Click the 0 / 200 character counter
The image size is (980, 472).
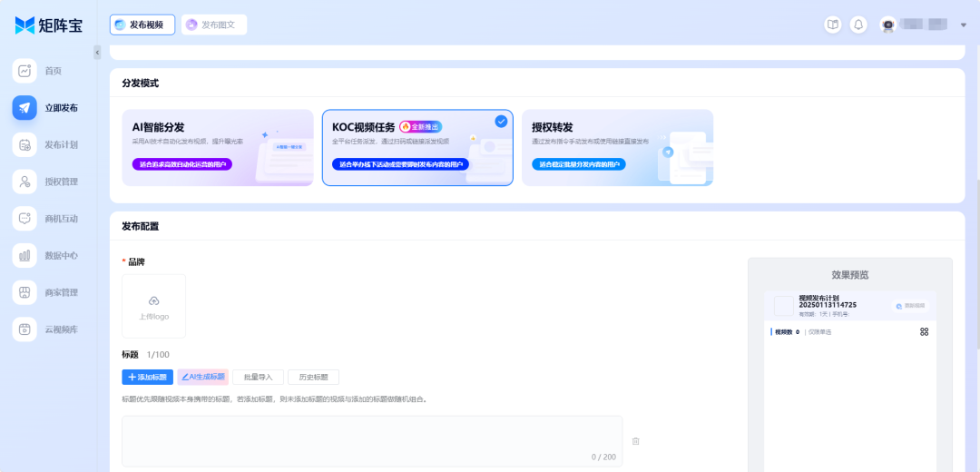[603, 457]
